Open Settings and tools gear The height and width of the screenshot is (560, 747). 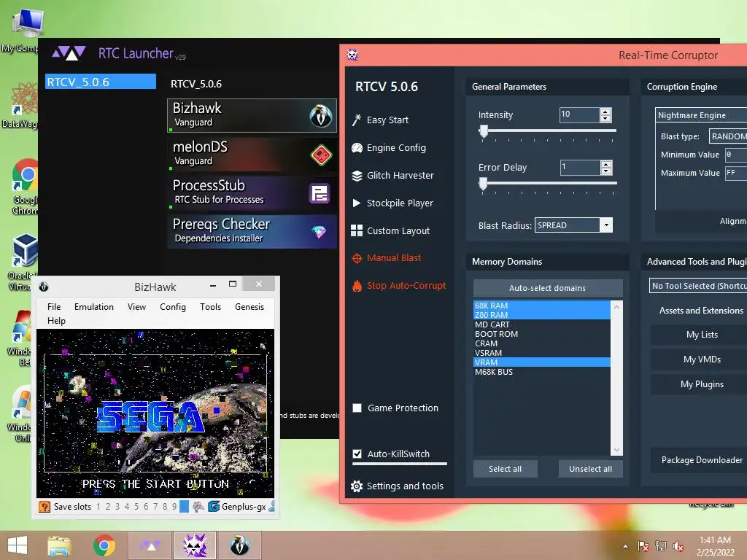[x=356, y=486]
